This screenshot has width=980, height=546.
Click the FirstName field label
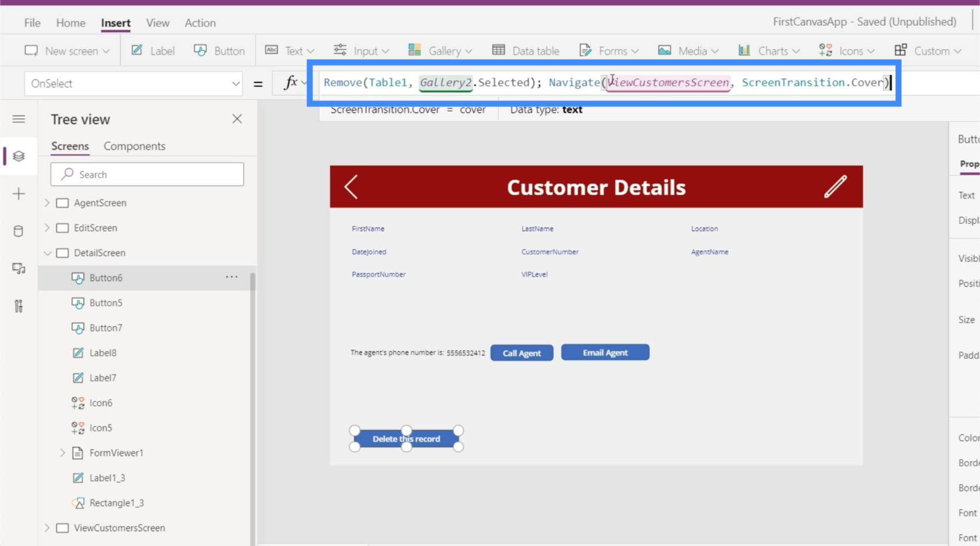point(368,229)
